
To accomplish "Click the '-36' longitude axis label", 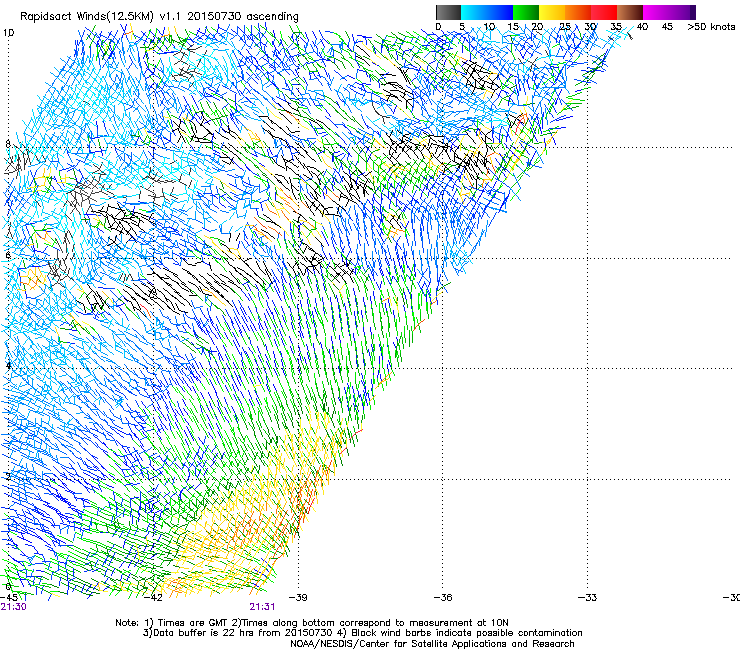I will pos(443,597).
